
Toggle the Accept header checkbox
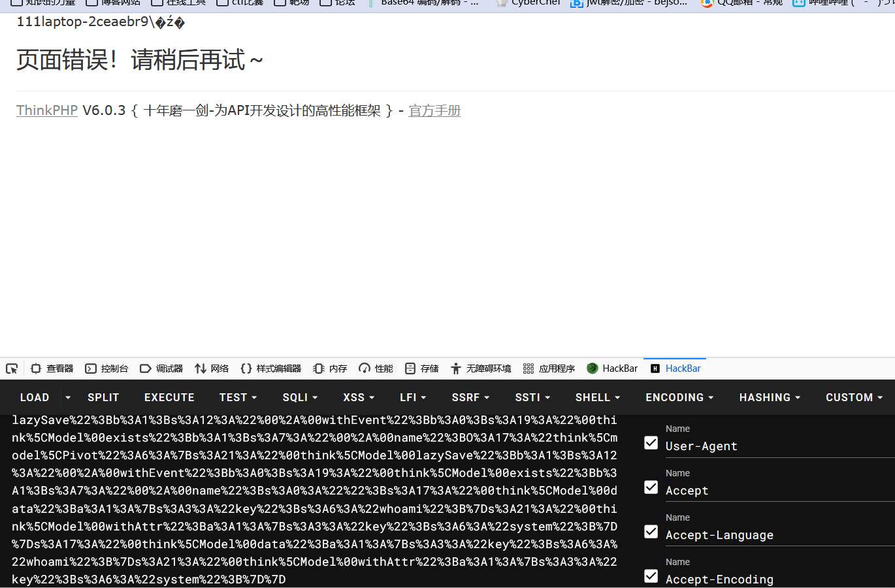pyautogui.click(x=651, y=487)
